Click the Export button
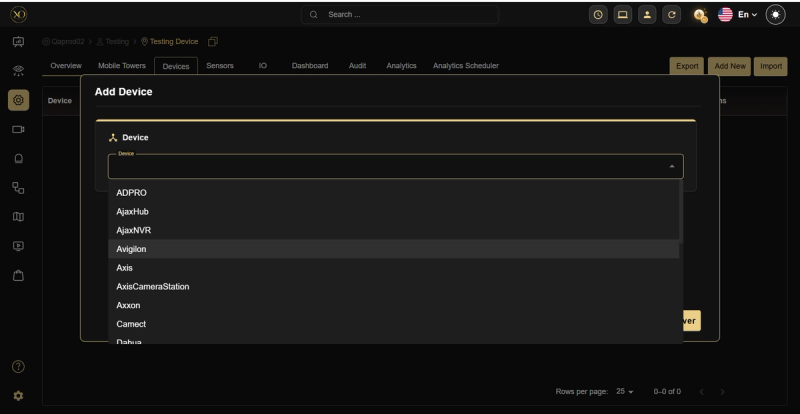Screen dimensions: 800x414 (x=687, y=66)
